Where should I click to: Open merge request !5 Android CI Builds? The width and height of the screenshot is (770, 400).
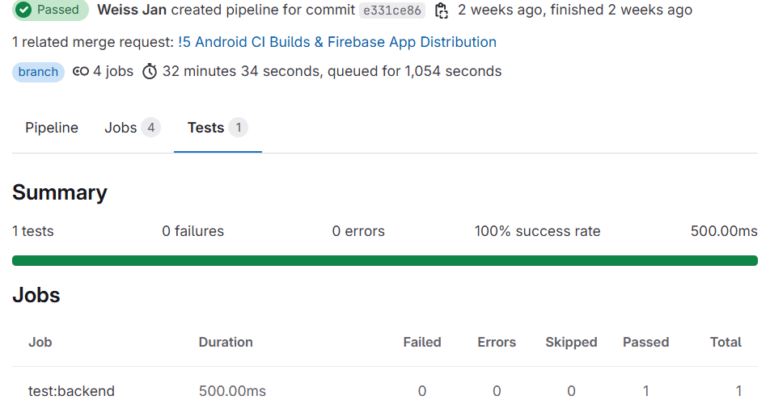337,42
